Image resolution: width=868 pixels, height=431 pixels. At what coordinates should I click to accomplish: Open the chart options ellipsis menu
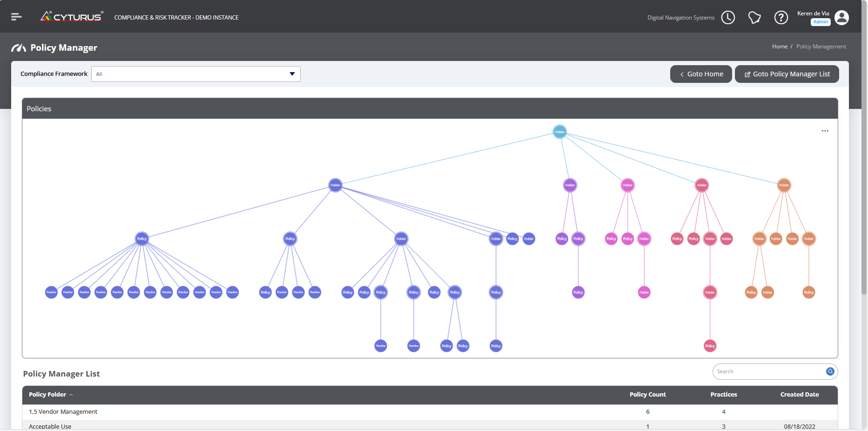tap(825, 131)
